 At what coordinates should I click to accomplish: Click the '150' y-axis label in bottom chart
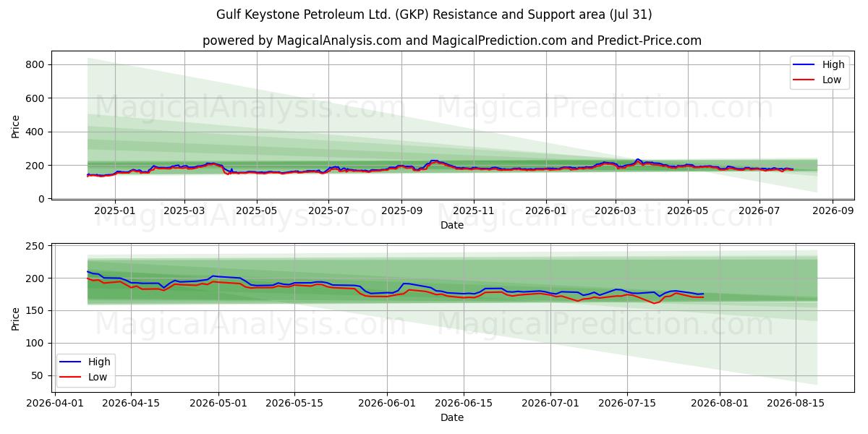(x=35, y=311)
